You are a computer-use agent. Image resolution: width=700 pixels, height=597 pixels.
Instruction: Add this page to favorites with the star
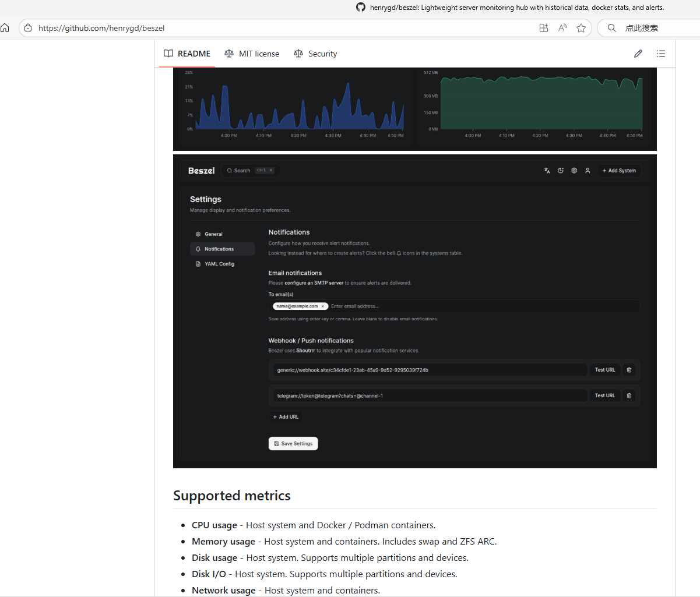coord(581,28)
